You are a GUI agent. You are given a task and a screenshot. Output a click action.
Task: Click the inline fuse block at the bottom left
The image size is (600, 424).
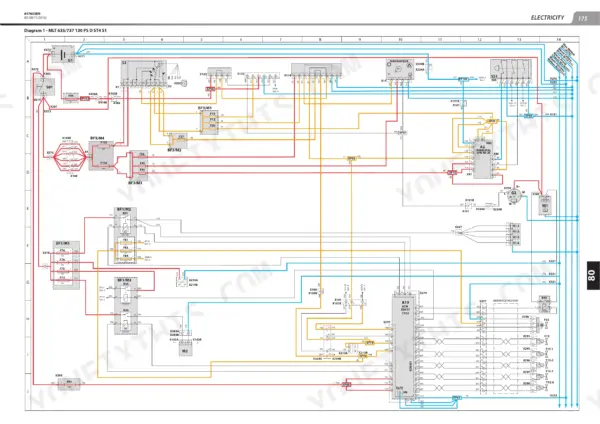click(69, 384)
